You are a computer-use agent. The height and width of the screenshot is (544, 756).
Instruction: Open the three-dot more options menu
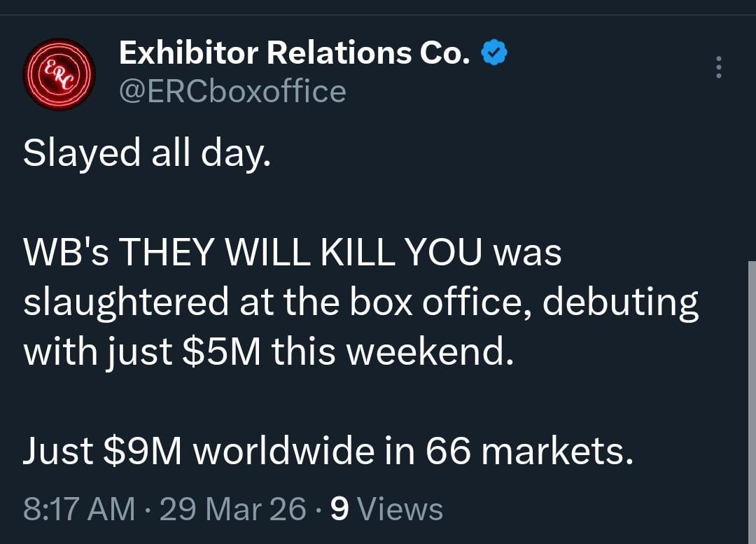718,67
